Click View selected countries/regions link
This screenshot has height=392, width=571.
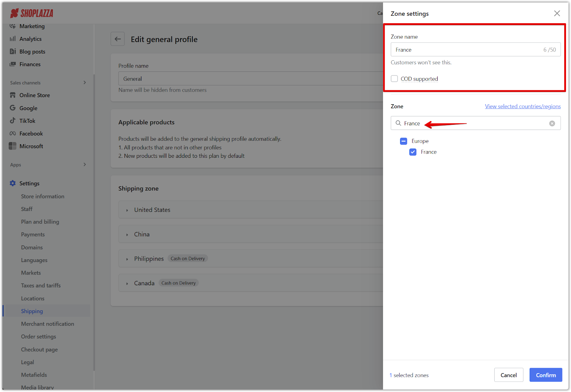(523, 106)
